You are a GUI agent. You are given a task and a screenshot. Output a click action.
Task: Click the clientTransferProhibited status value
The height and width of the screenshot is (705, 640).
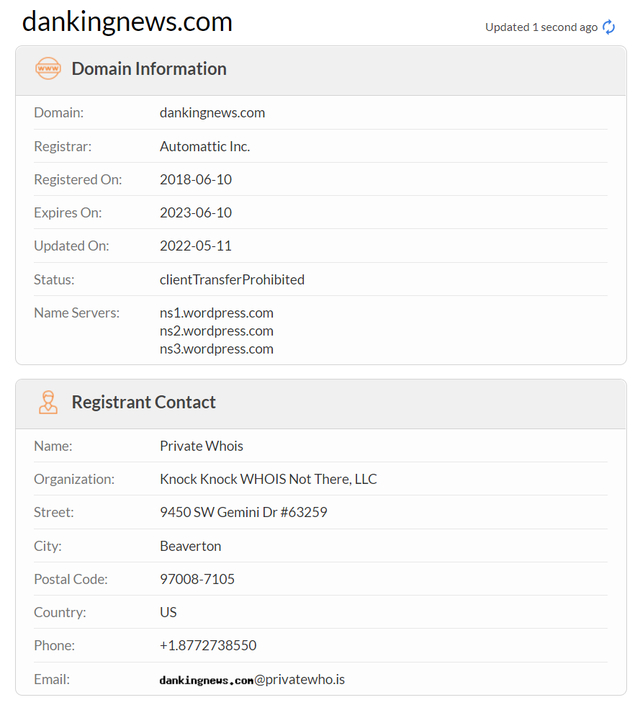click(232, 279)
